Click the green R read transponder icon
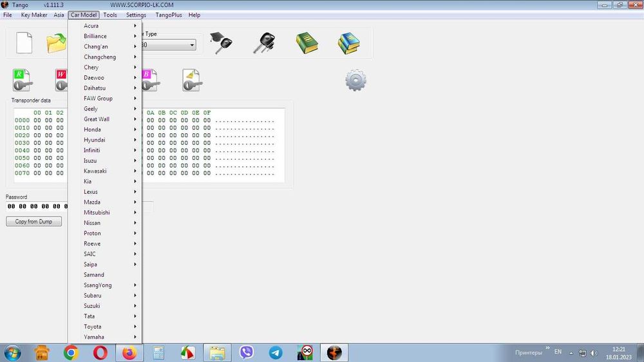Screen dimensions: 644x362 pos(22,80)
